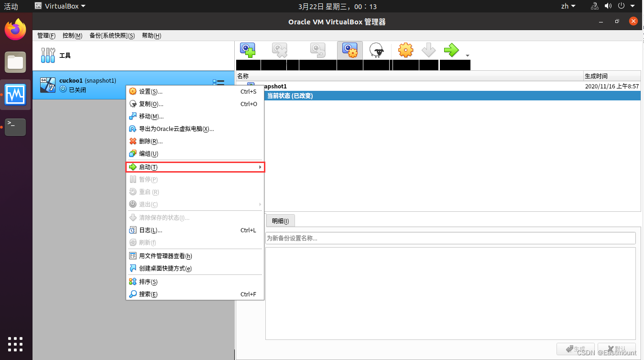Open the zh input source dropdown
The image size is (644, 360).
pos(568,6)
